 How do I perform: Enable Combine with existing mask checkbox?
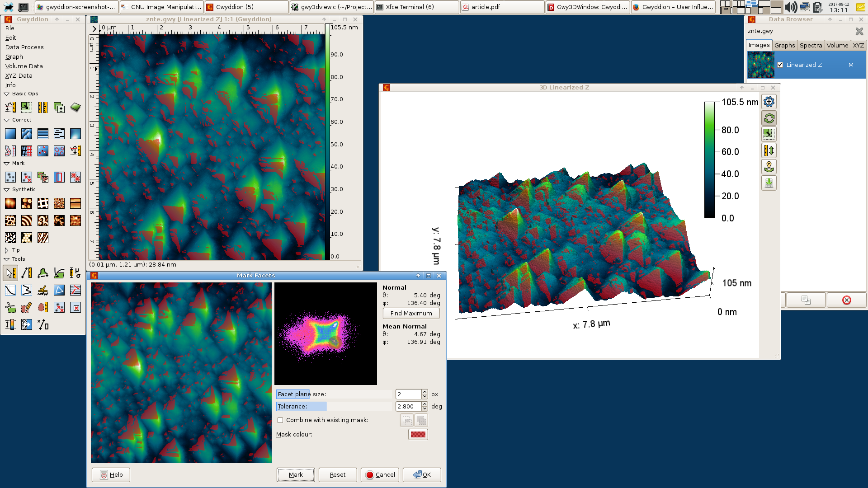click(x=280, y=420)
